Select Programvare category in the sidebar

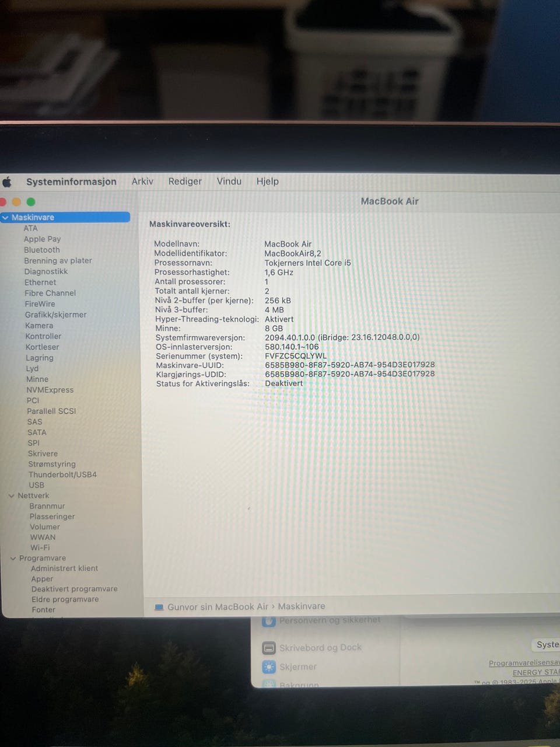(43, 558)
